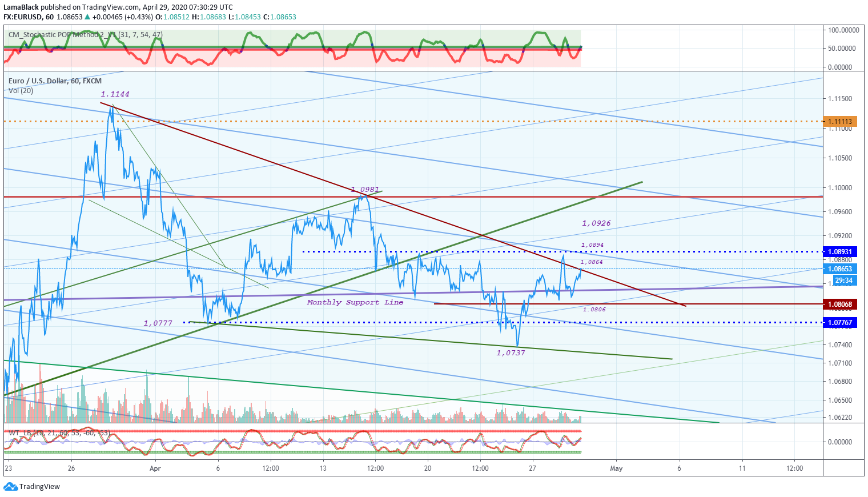Click the blue 1.07767 price tag
The image size is (868, 497).
[839, 322]
